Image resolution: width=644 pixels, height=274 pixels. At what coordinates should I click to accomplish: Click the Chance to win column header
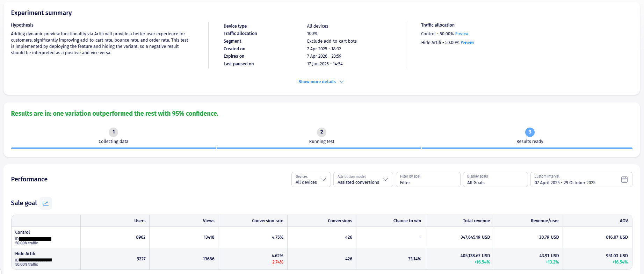(x=407, y=221)
